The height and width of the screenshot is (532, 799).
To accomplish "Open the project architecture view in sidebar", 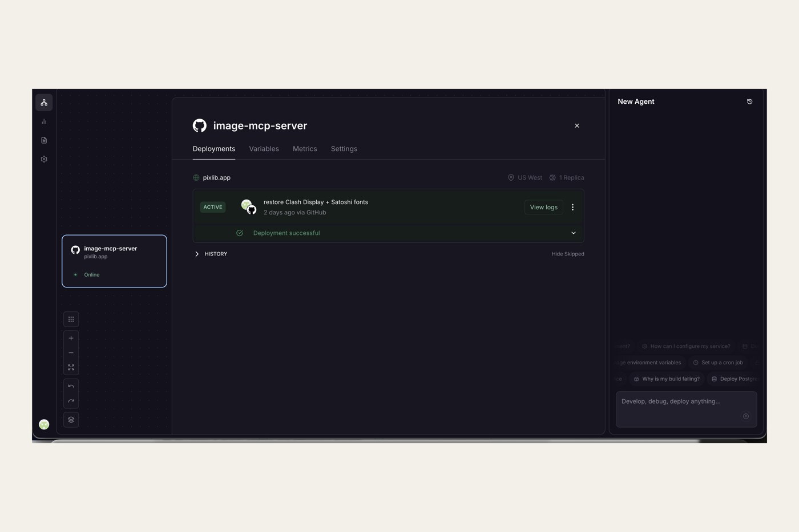I will coord(44,103).
